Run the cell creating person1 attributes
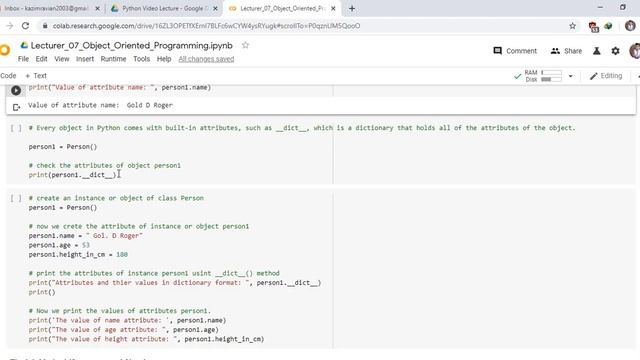Viewport: 640px width, 360px height. point(16,198)
